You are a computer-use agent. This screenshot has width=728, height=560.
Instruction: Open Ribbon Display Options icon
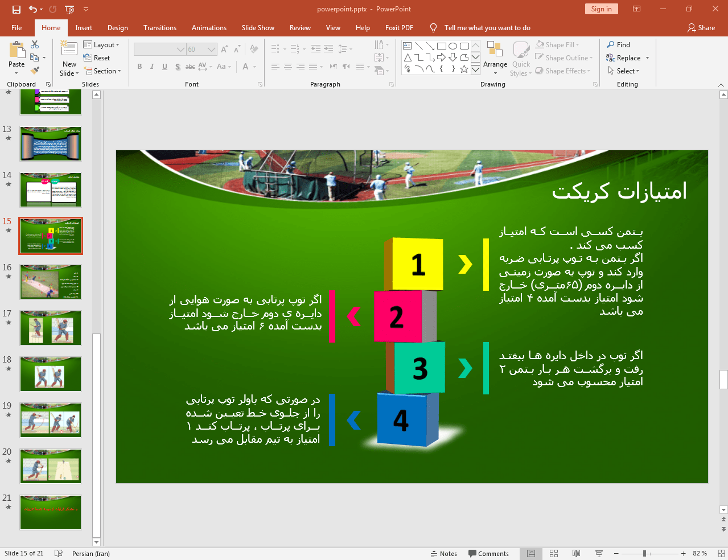coord(637,9)
